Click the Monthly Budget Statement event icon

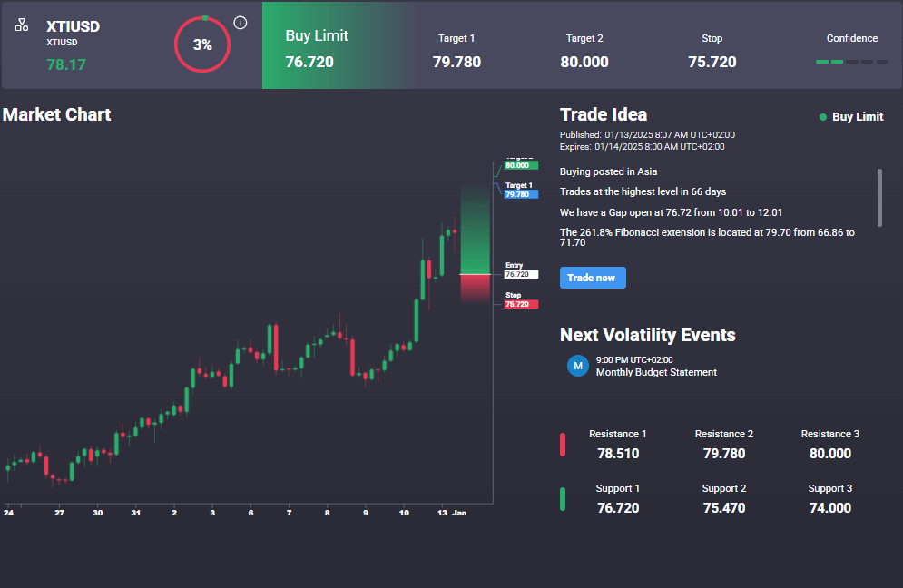577,366
